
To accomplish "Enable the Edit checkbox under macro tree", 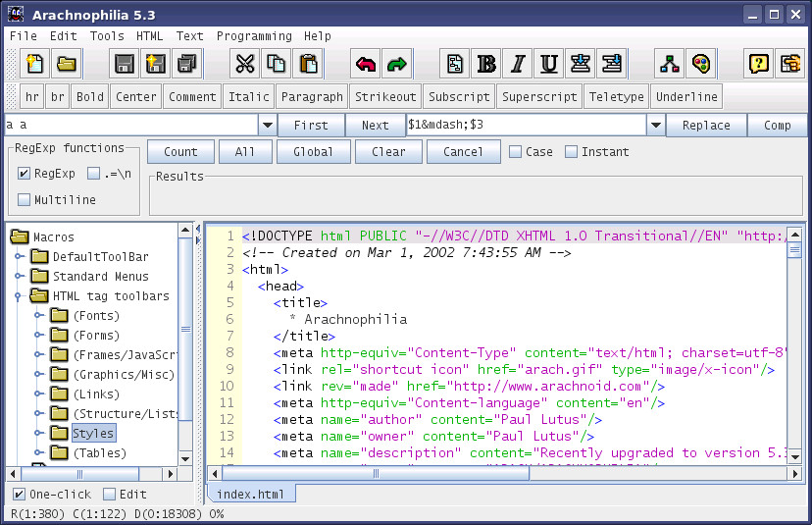I will pyautogui.click(x=109, y=495).
